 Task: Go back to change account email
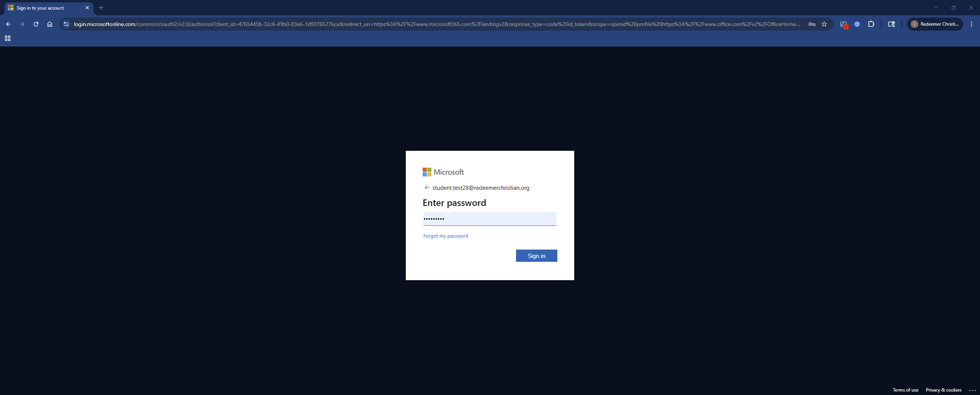tap(427, 188)
